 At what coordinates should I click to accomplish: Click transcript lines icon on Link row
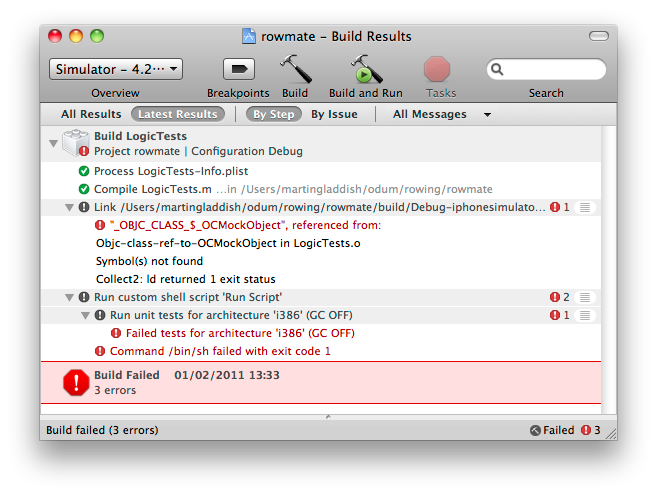point(586,207)
